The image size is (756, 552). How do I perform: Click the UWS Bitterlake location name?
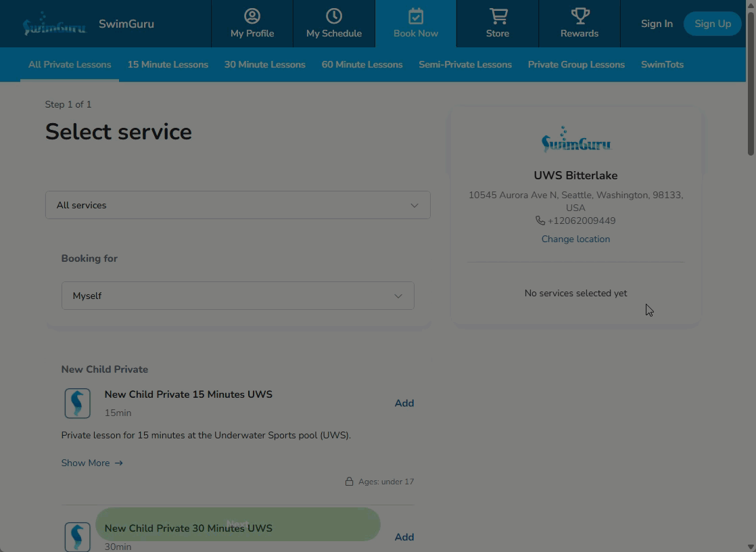[x=575, y=176]
